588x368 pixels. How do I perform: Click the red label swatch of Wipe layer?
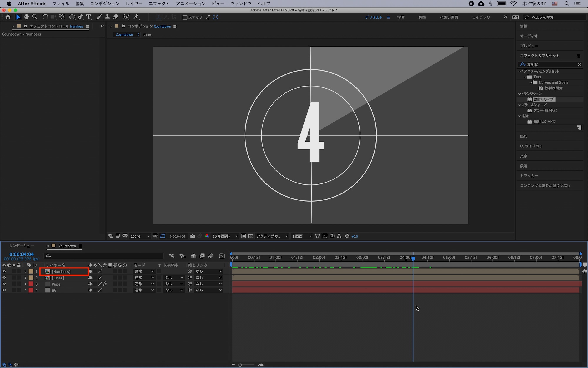coord(31,284)
